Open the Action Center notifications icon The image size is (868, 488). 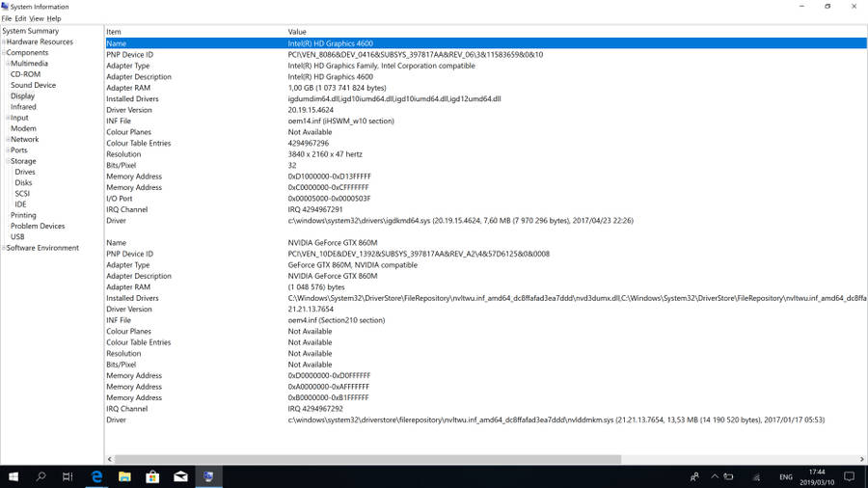849,476
